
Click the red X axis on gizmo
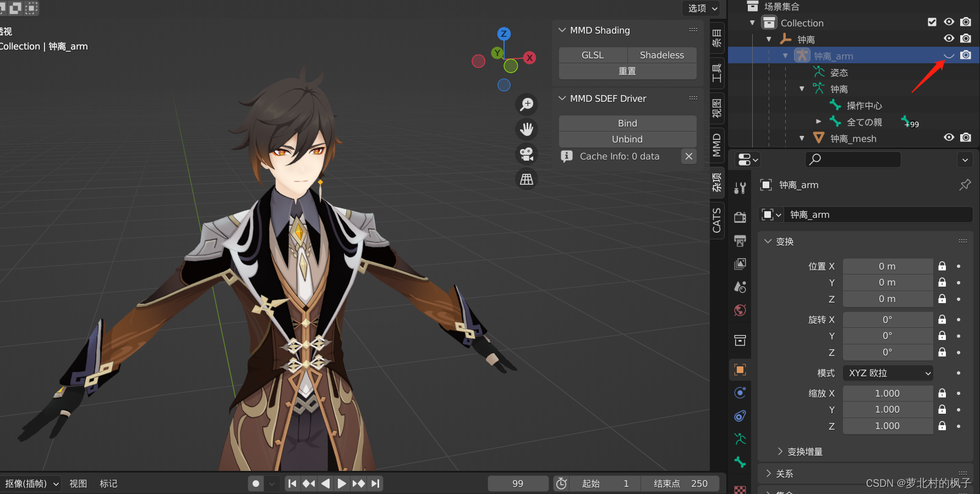pos(529,58)
